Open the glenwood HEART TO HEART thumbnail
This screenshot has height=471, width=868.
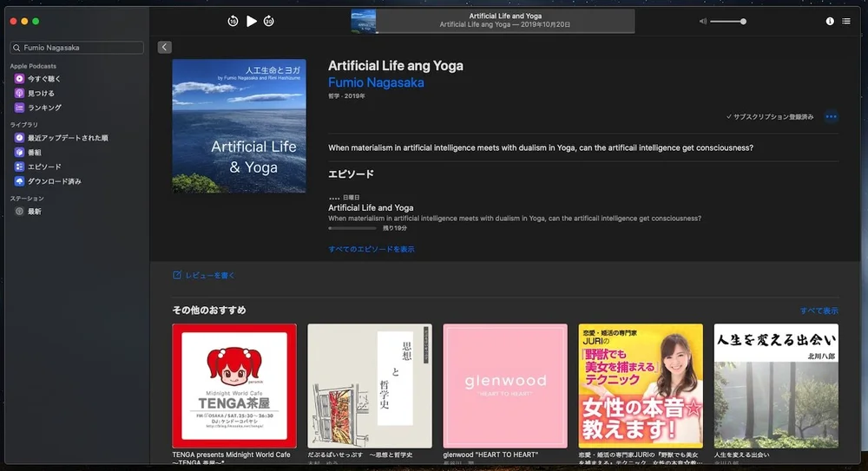pyautogui.click(x=505, y=386)
